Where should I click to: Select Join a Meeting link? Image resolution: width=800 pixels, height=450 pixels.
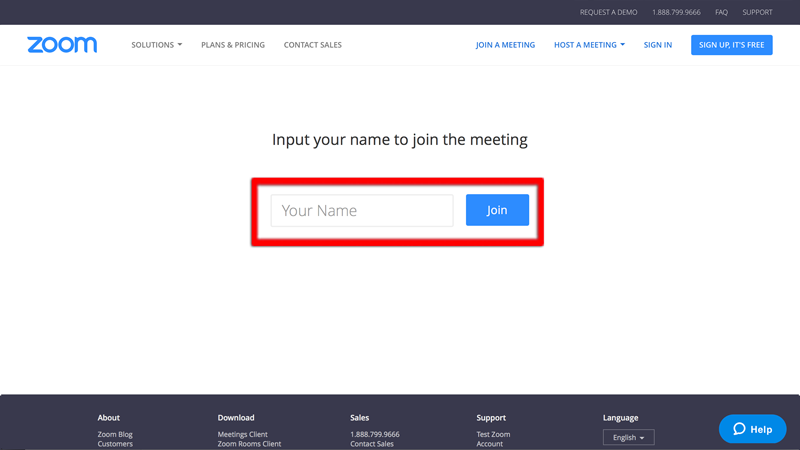click(506, 45)
